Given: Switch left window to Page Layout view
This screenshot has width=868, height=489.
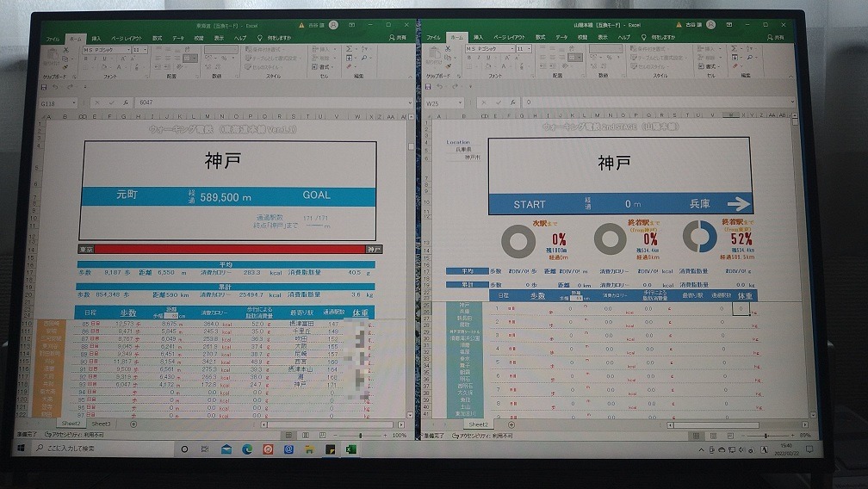Looking at the screenshot, I should 306,436.
